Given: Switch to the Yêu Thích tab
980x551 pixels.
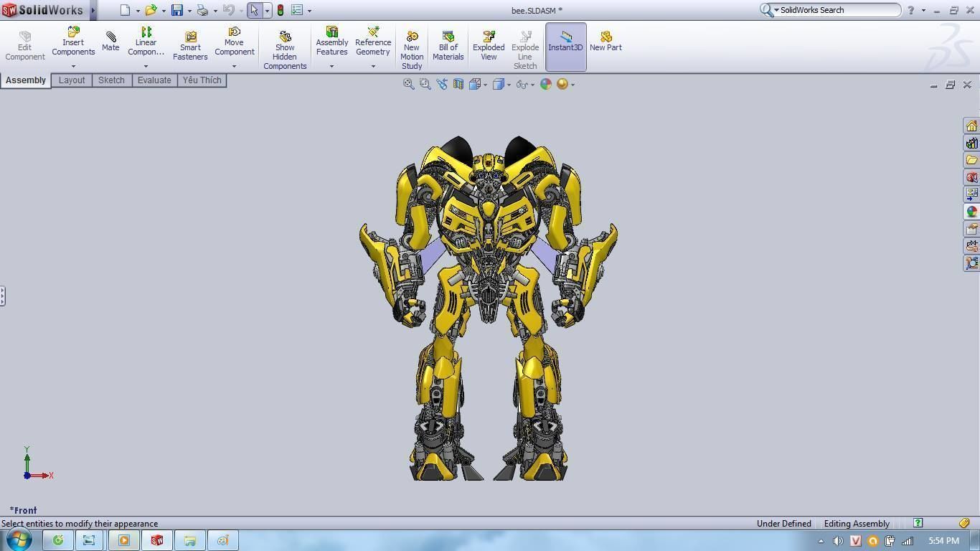Looking at the screenshot, I should click(202, 80).
